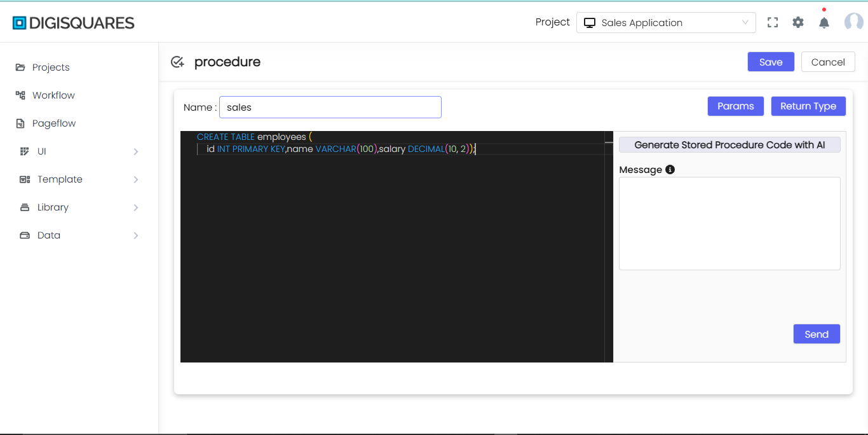Click the 'CREATE TABLE' keyword in editor
This screenshot has width=868, height=435.
point(226,137)
